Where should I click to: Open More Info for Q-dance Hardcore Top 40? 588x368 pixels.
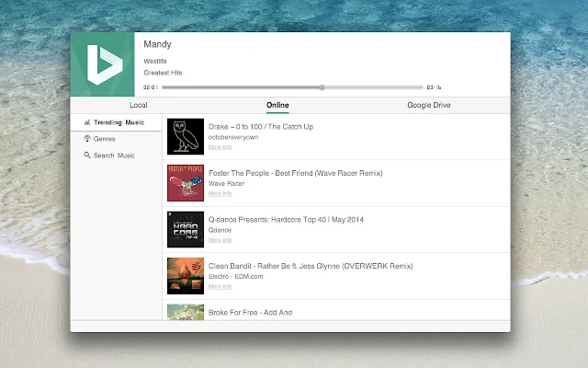[220, 240]
